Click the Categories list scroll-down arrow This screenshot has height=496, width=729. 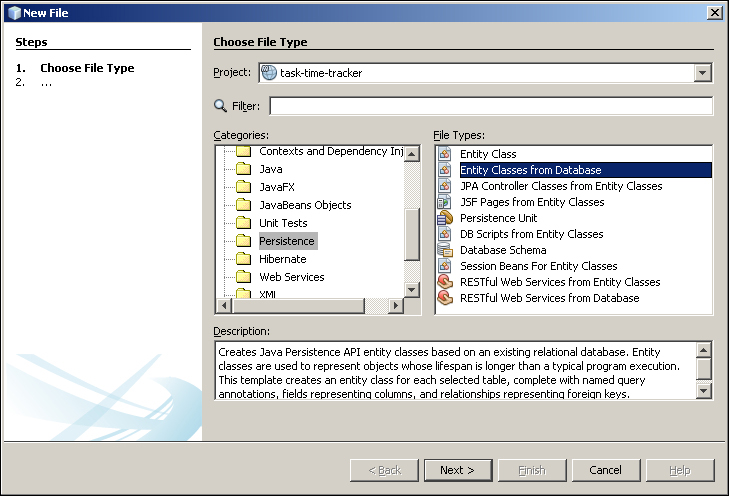point(412,290)
